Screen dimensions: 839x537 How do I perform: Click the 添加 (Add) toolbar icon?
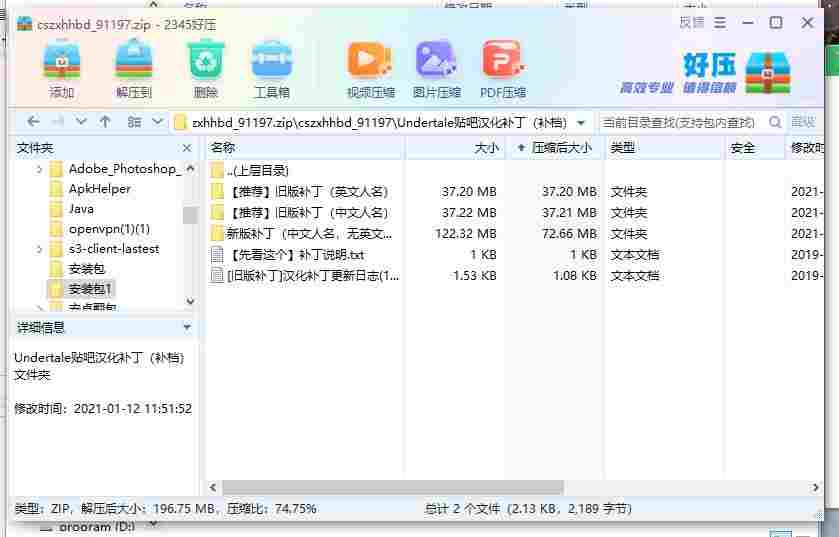coord(62,68)
